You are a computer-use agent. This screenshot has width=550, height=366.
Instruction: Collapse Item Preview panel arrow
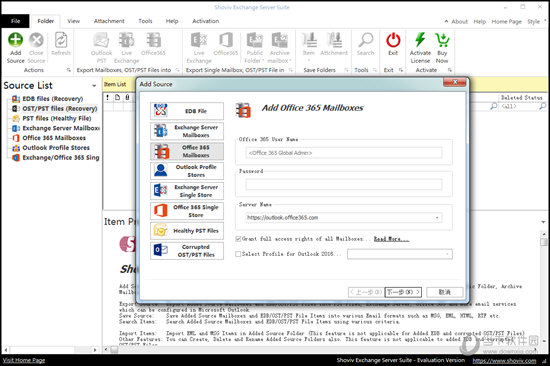(543, 222)
